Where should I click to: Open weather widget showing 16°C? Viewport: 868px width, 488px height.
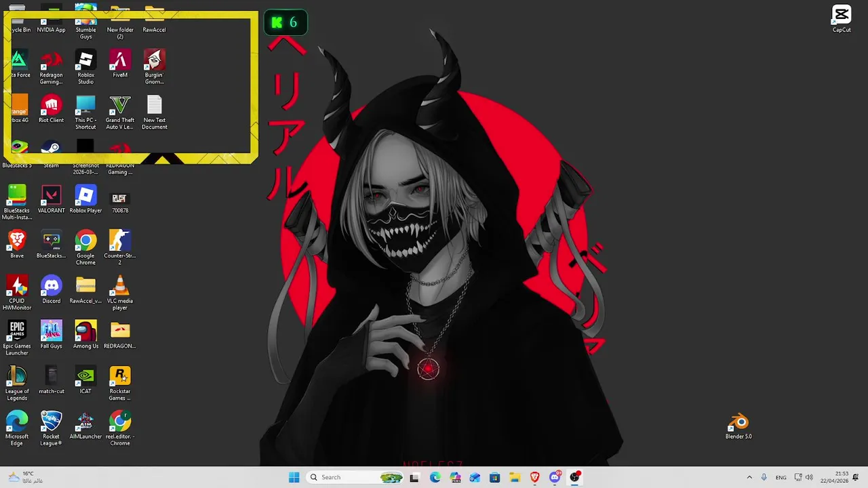27,477
